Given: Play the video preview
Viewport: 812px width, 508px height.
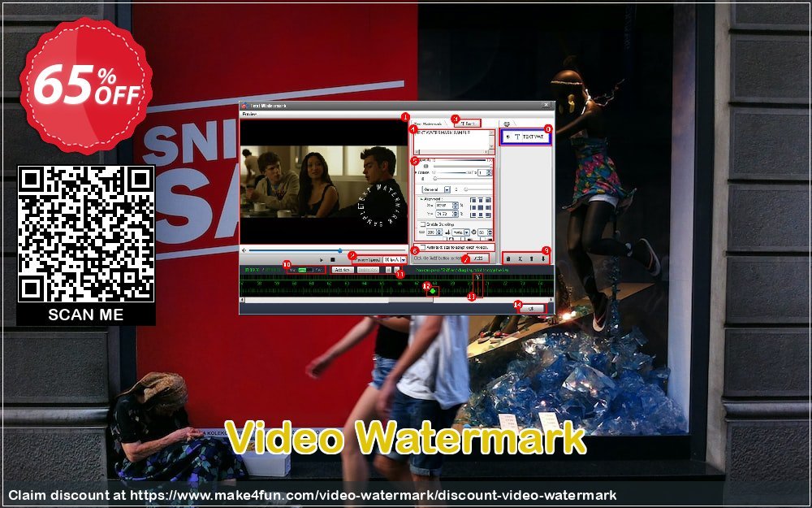Looking at the screenshot, I should [x=322, y=260].
